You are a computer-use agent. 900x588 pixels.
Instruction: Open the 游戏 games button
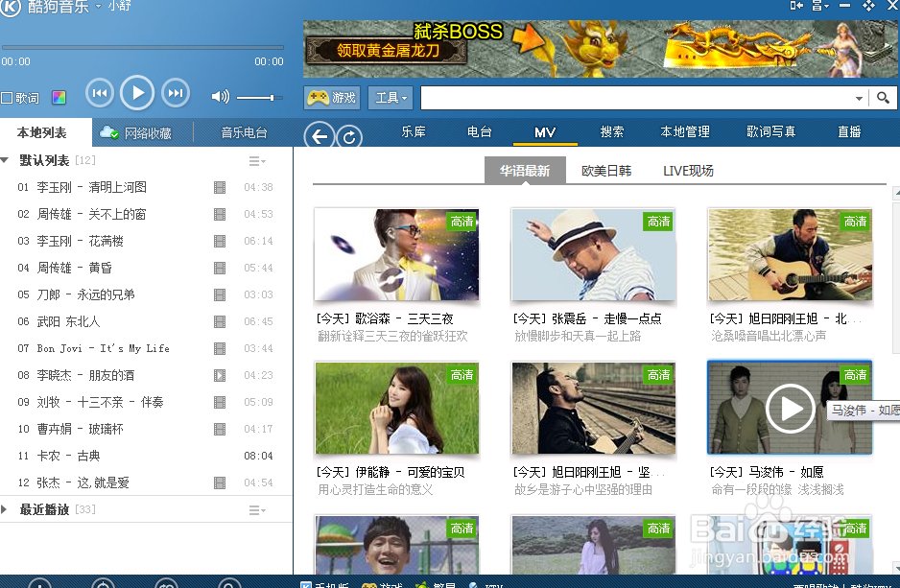331,98
